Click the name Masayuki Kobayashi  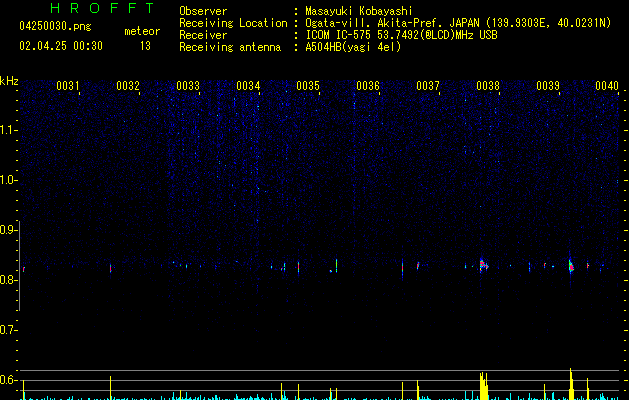click(x=359, y=11)
